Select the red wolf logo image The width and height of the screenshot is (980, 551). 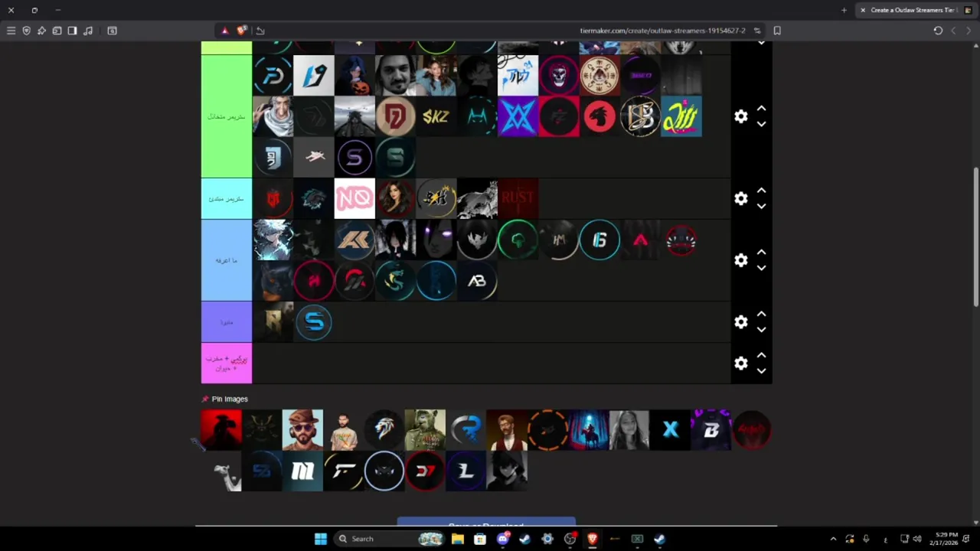(x=599, y=116)
